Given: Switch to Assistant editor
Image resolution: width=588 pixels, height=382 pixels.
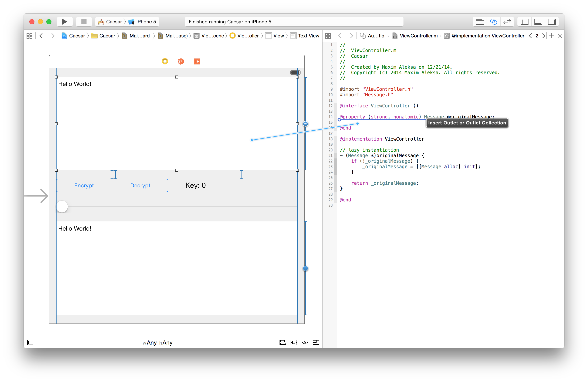Looking at the screenshot, I should pyautogui.click(x=493, y=22).
